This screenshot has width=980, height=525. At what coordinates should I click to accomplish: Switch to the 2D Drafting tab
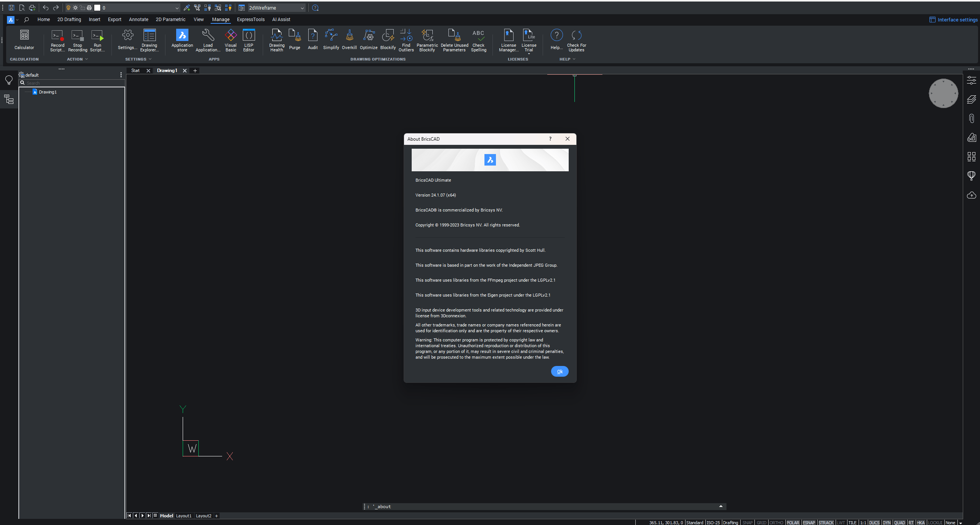coord(69,20)
